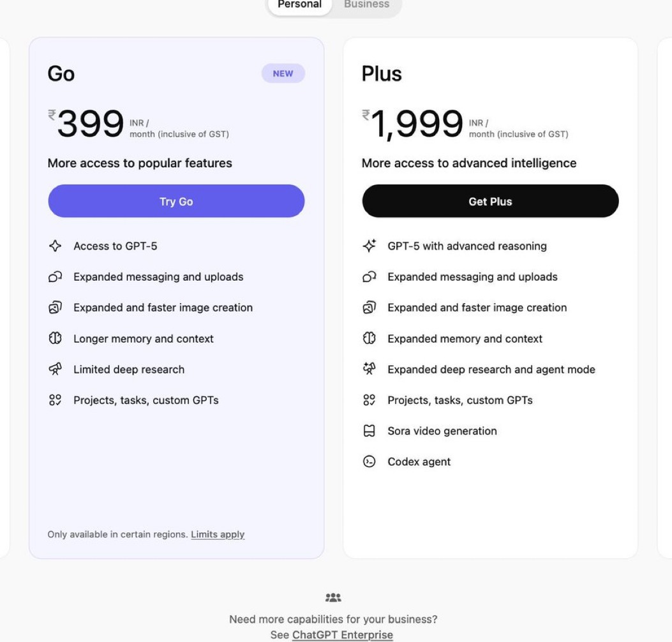Click the agent mode telescope icon in Plus

[x=369, y=370]
